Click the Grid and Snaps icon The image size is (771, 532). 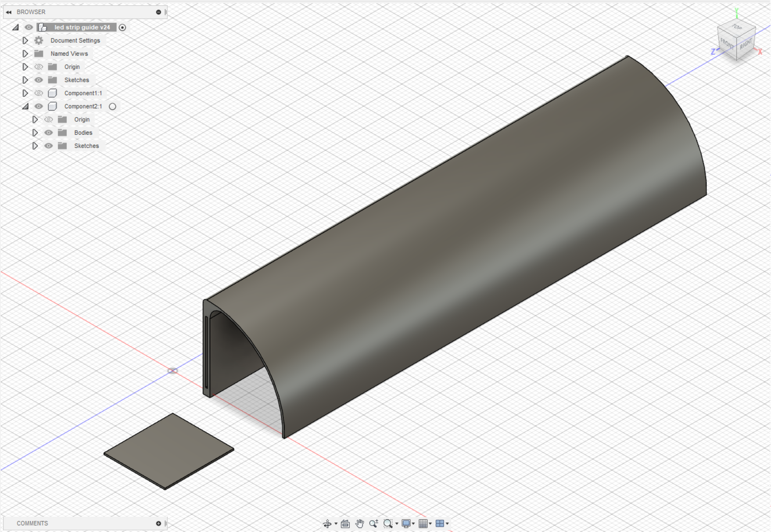[x=424, y=523]
